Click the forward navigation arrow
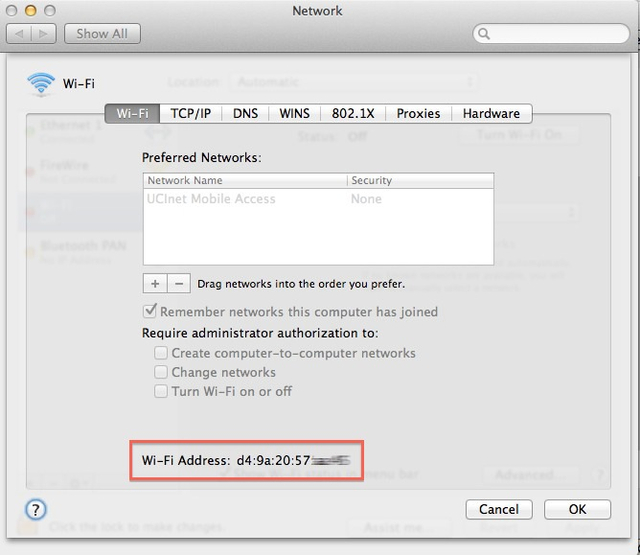640x555 pixels. pyautogui.click(x=44, y=33)
